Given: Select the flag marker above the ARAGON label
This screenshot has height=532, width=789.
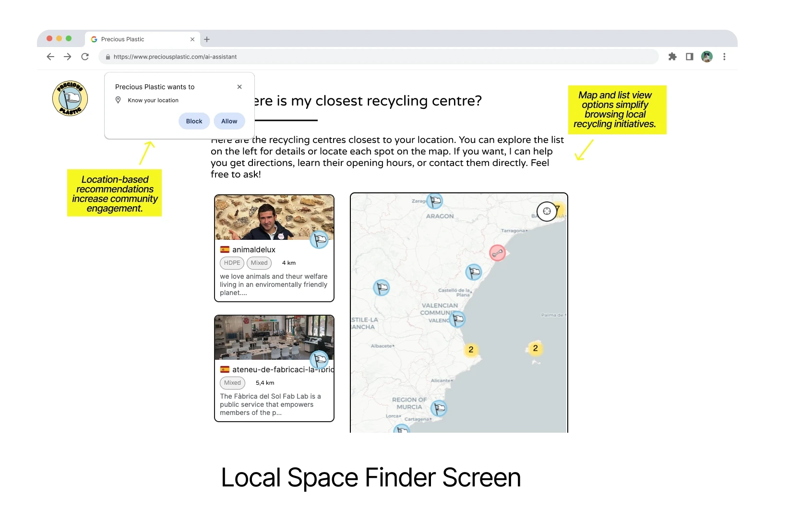Looking at the screenshot, I should tap(435, 201).
